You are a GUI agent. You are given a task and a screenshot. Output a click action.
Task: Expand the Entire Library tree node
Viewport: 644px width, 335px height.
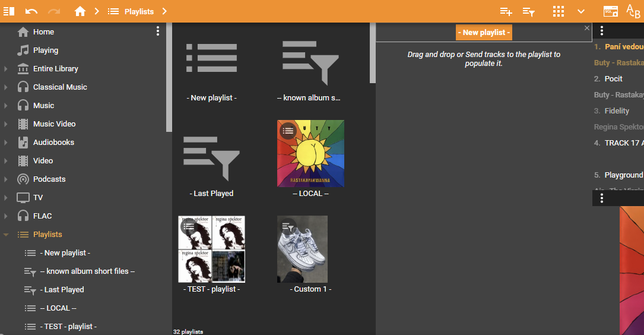[x=6, y=69]
